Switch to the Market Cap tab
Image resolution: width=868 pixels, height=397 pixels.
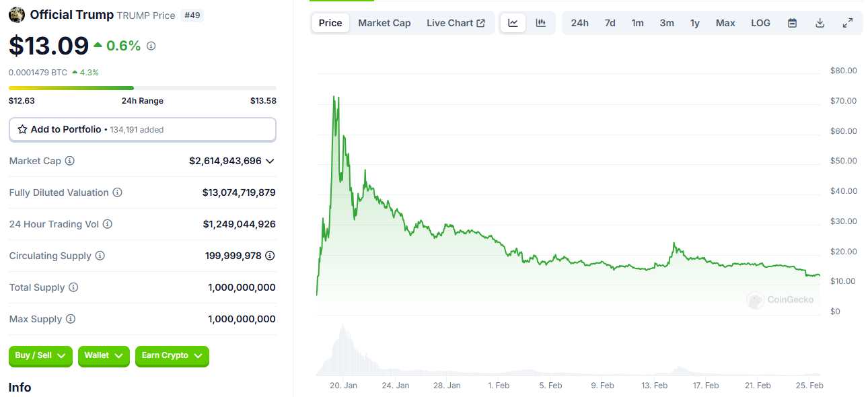384,23
